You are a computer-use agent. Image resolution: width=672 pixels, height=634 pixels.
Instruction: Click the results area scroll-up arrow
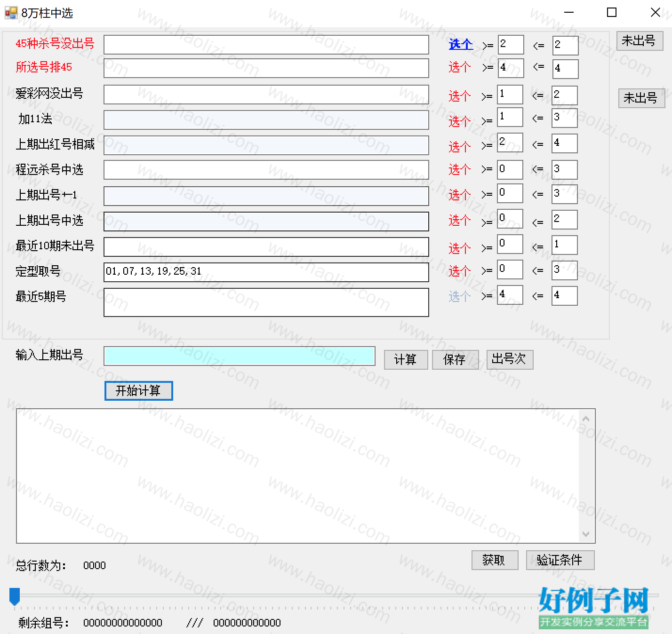(586, 418)
